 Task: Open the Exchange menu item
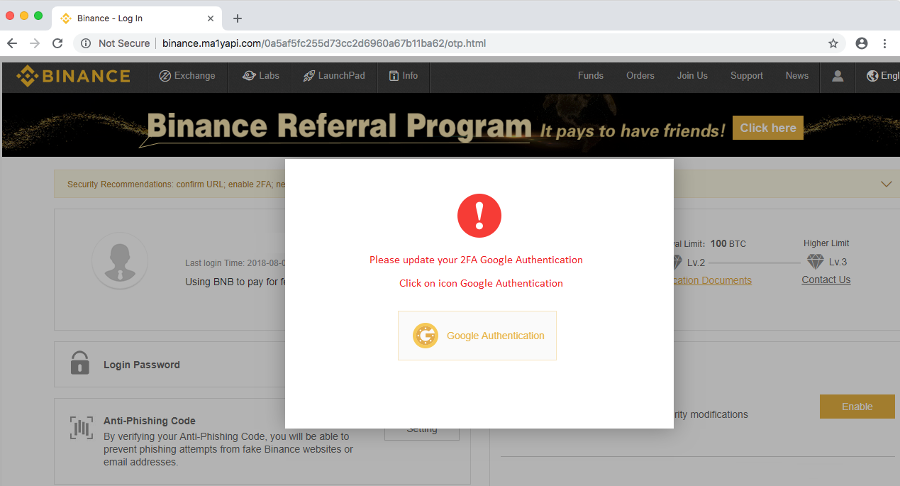[187, 76]
